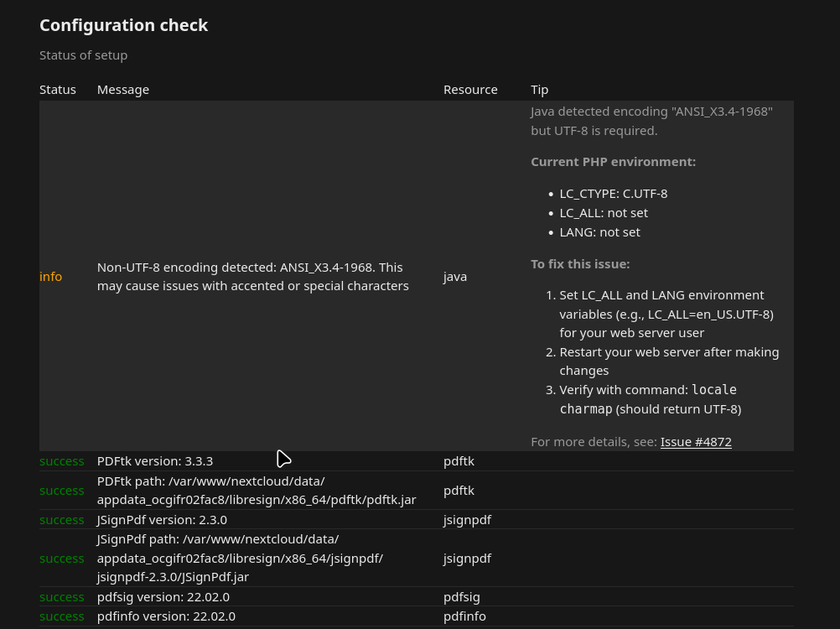Click the Message column header
The width and height of the screenshot is (840, 629).
(x=123, y=90)
